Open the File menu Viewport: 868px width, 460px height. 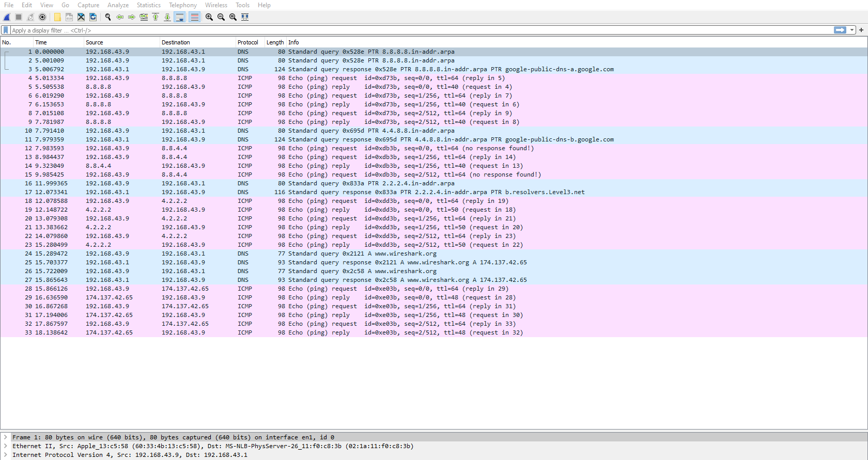pyautogui.click(x=9, y=5)
